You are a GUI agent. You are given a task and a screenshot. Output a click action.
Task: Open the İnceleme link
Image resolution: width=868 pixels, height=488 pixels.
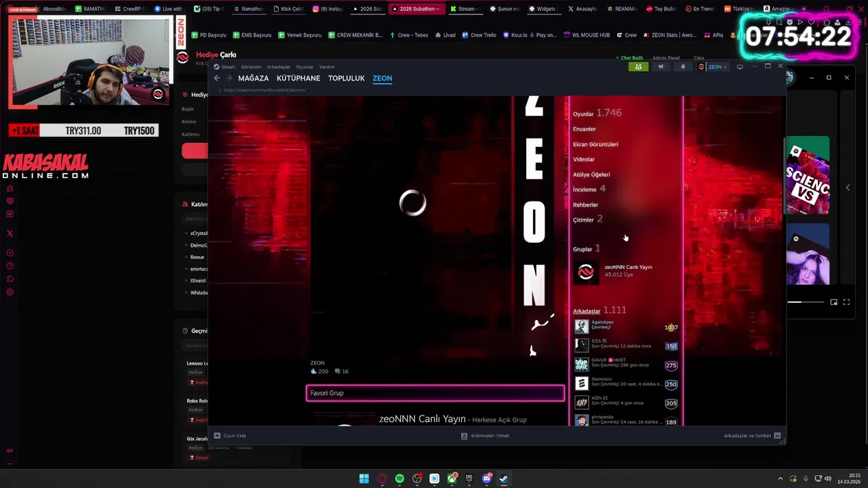[x=589, y=189]
